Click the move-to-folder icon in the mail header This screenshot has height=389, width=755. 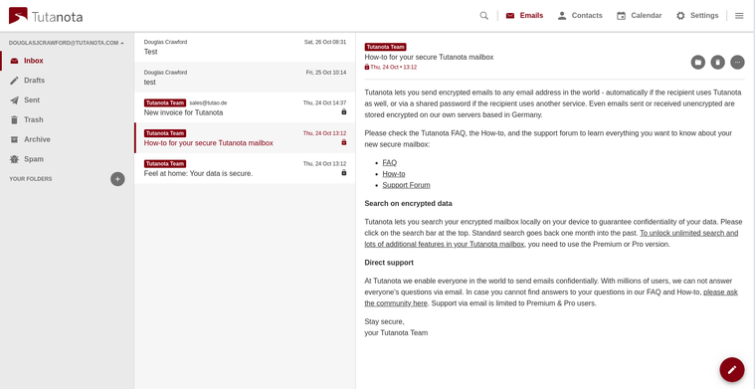(x=698, y=62)
